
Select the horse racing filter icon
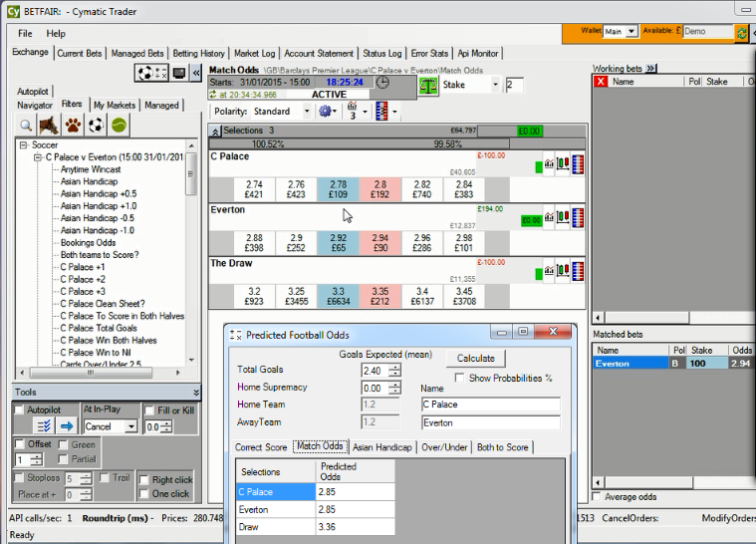[x=49, y=126]
